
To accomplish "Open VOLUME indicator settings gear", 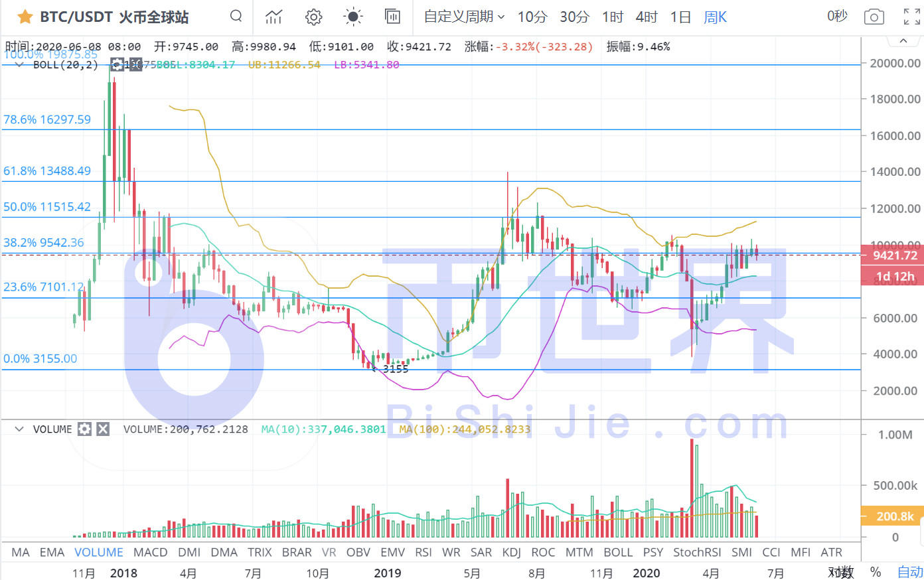I will click(84, 429).
